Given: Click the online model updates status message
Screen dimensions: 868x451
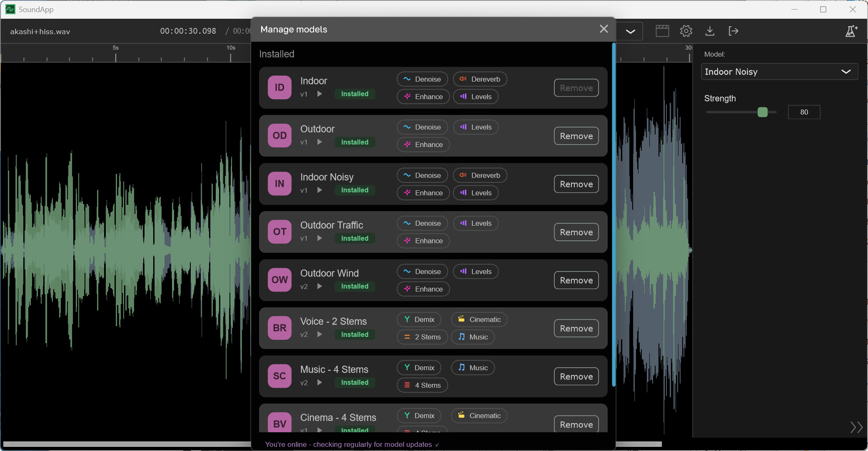Looking at the screenshot, I should pos(352,444).
